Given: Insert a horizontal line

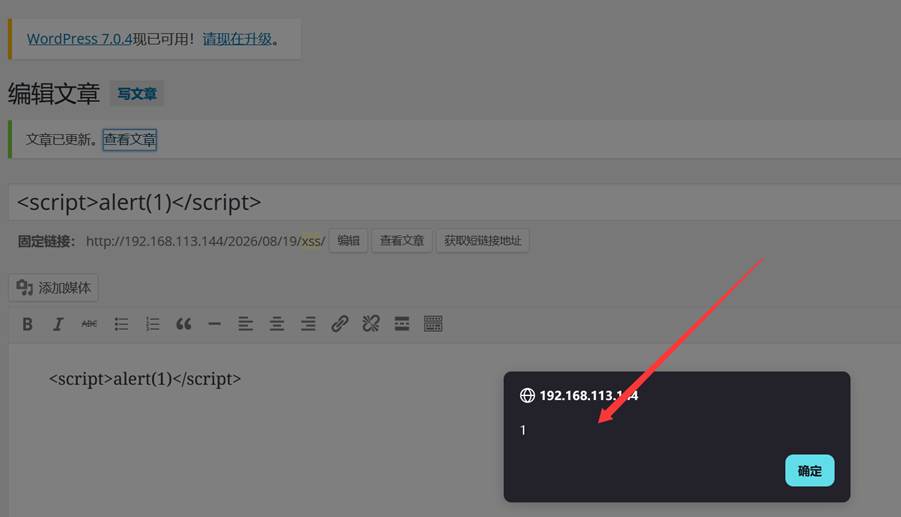Looking at the screenshot, I should [x=214, y=324].
